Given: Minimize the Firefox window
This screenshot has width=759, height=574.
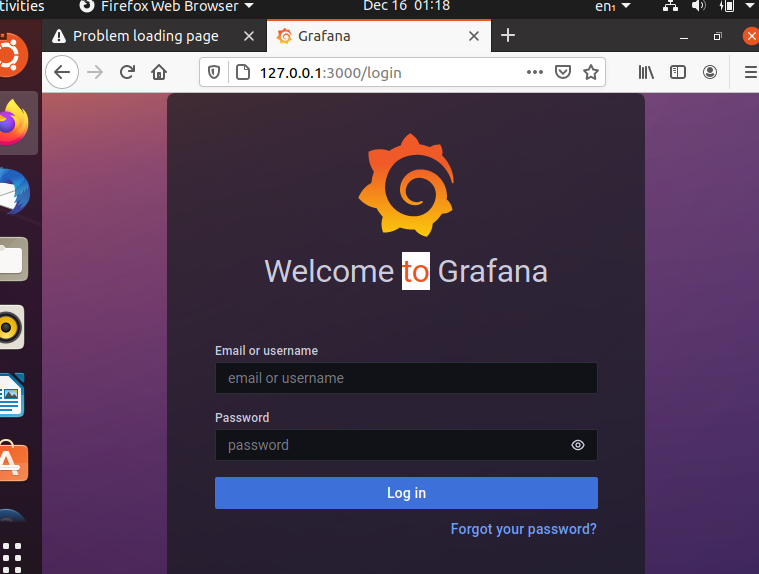Looking at the screenshot, I should tap(684, 36).
